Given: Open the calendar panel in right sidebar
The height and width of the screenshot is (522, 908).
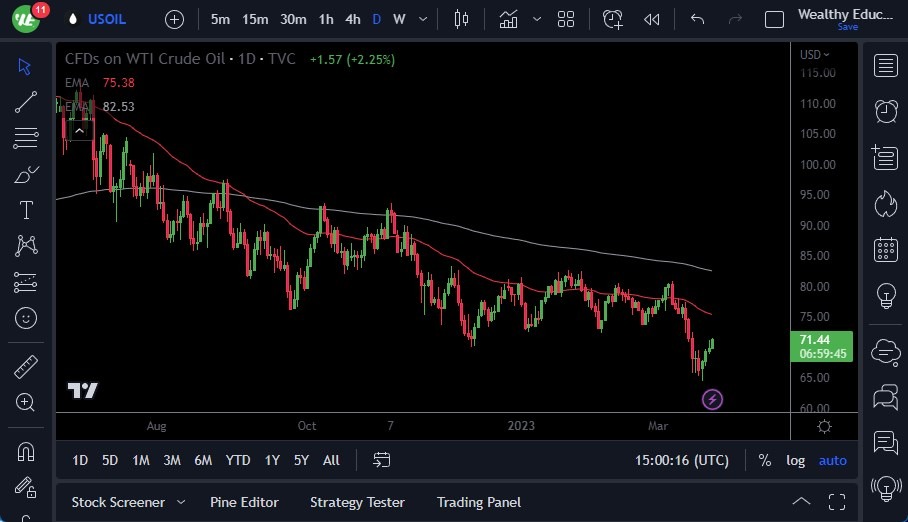Looking at the screenshot, I should pos(885,249).
